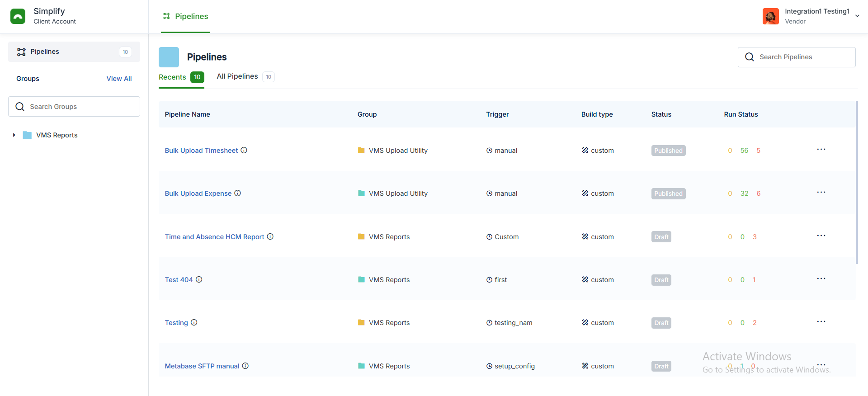Open the three-dots menu for Time and Absence HCM Report
868x396 pixels.
tap(821, 236)
